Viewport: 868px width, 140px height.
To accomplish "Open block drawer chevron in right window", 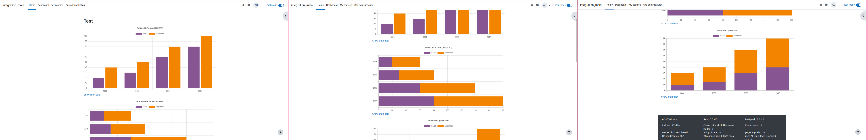I will (863, 15).
